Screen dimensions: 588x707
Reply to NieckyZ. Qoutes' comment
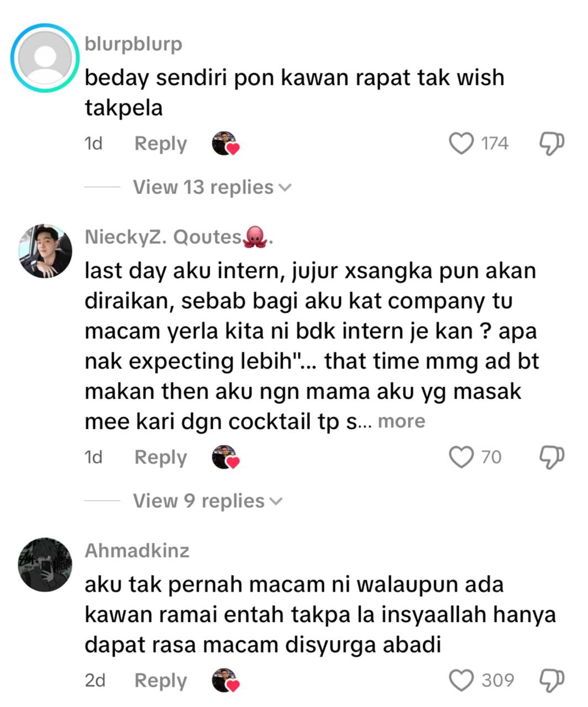(x=161, y=457)
